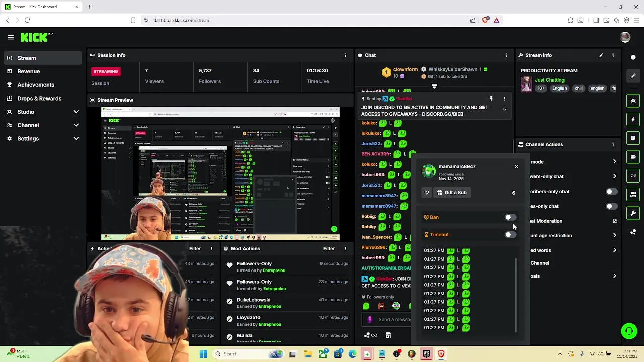This screenshot has width=644, height=362.
Task: Collapse the gift leaderboard handle
Action: (434, 86)
